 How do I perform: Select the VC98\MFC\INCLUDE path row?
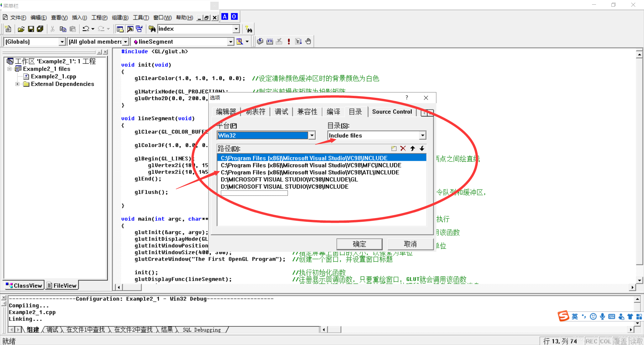[322, 165]
